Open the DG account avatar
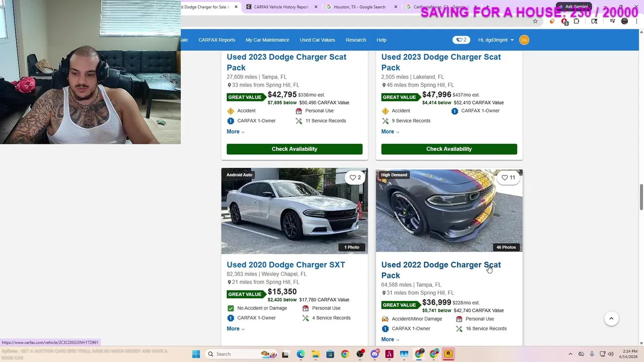644x362 pixels. [x=524, y=40]
